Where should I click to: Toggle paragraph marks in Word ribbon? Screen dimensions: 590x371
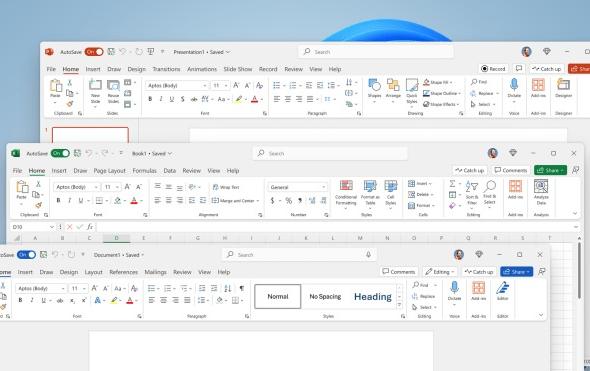tap(242, 288)
